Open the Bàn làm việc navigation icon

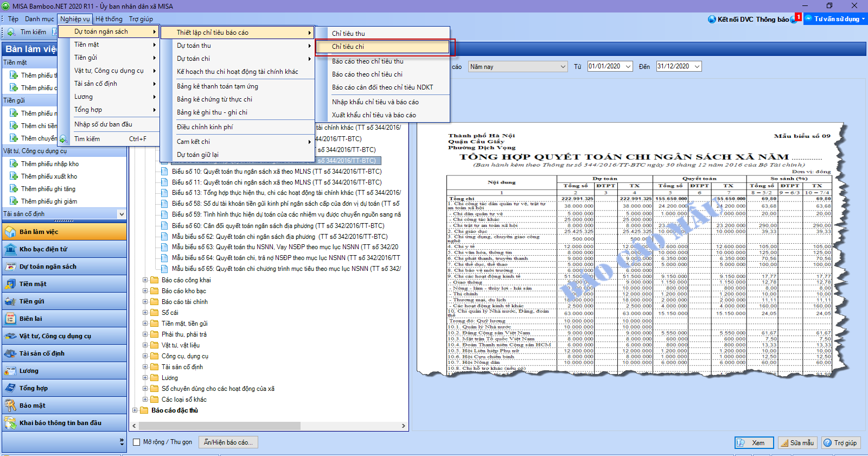(10, 232)
